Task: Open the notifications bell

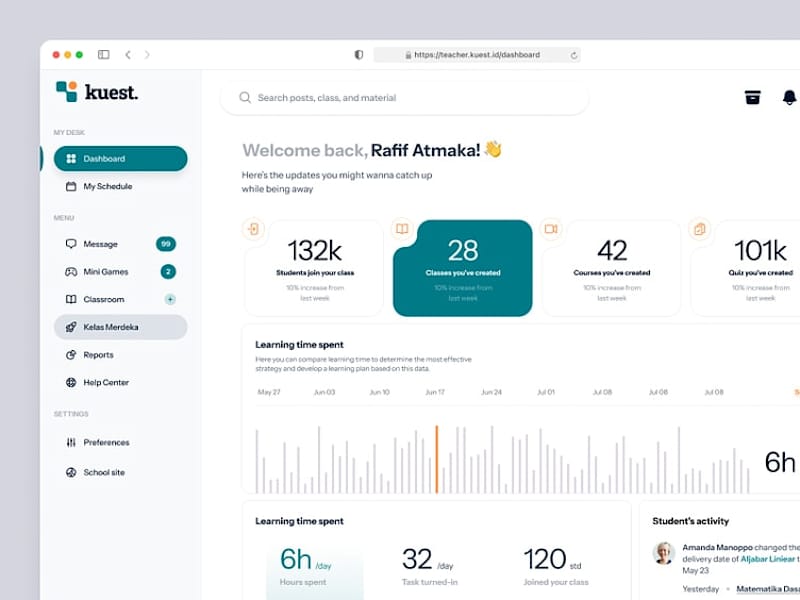Action: click(789, 97)
